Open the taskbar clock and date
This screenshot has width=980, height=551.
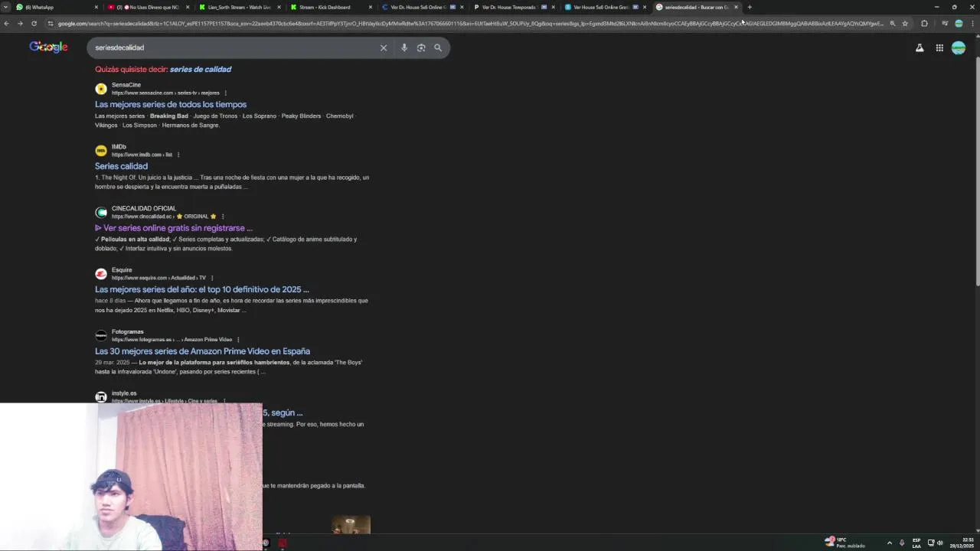pyautogui.click(x=963, y=543)
